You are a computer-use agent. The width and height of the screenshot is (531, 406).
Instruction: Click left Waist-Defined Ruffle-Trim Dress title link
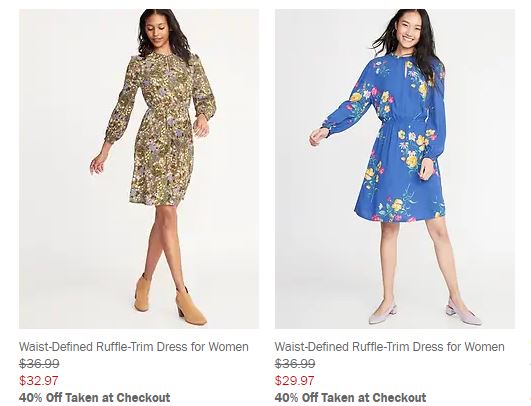coord(134,347)
